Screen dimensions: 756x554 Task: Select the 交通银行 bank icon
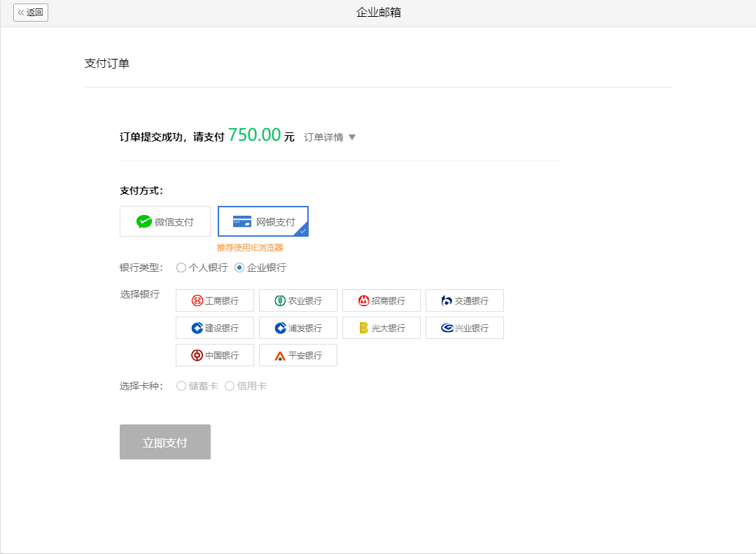(464, 300)
